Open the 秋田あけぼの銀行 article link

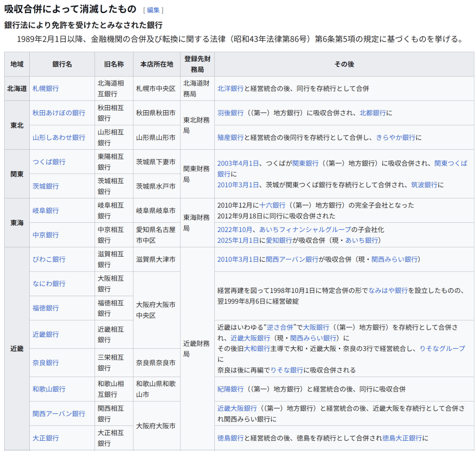59,113
